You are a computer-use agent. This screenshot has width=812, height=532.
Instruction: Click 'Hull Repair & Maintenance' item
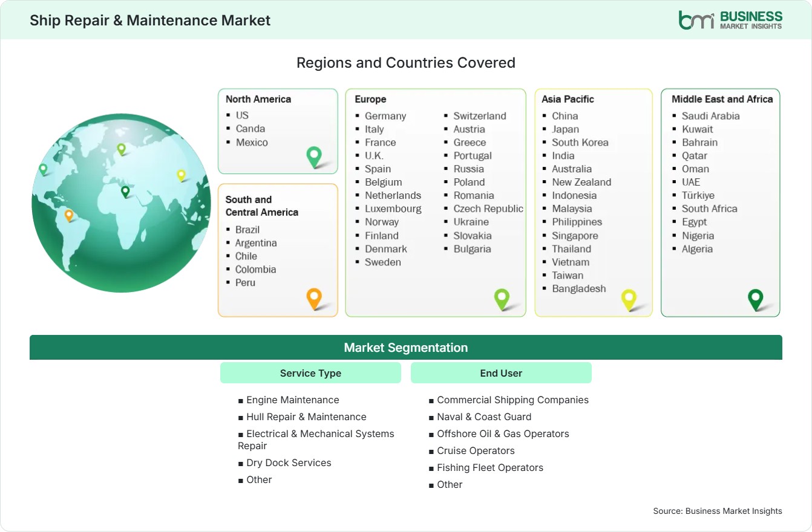pyautogui.click(x=306, y=417)
